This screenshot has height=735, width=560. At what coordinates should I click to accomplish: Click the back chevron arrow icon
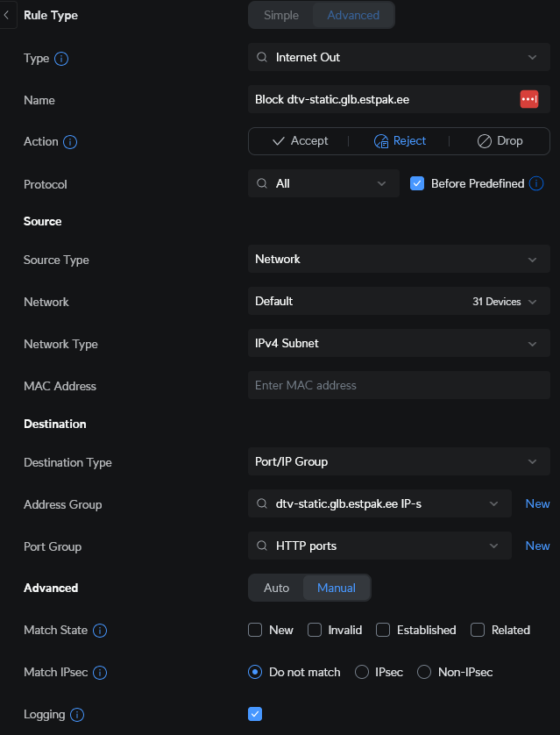pos(6,15)
